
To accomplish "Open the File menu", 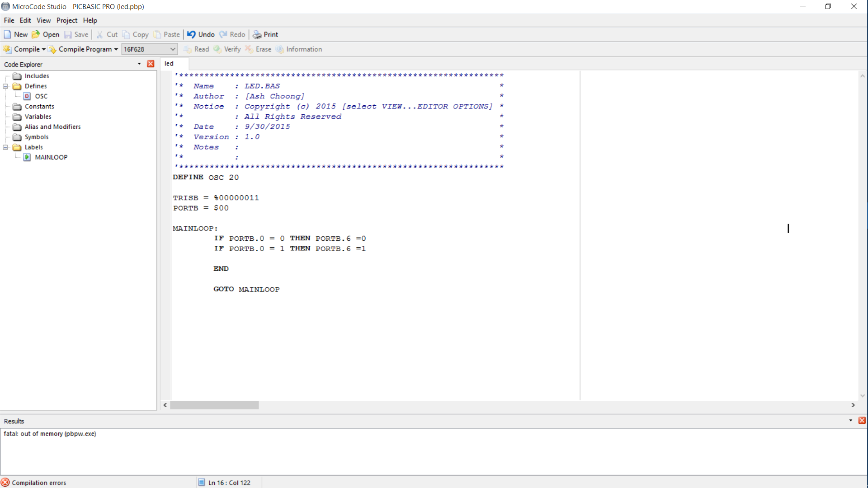I will 9,20.
